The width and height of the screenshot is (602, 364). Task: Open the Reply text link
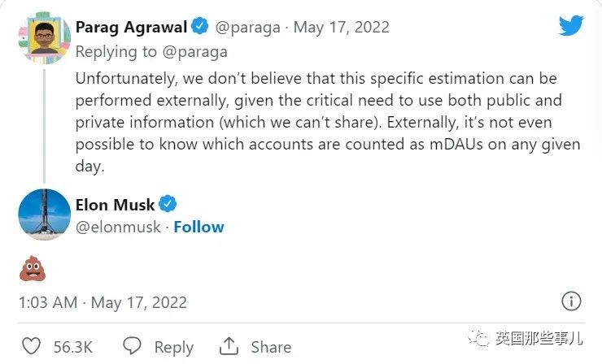[x=174, y=348]
